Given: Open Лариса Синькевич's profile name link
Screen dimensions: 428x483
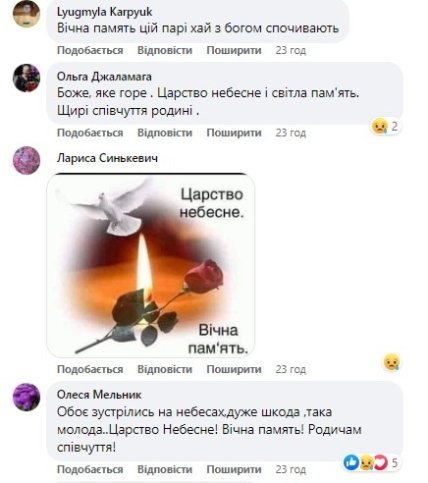Looking at the screenshot, I should click(x=107, y=158).
